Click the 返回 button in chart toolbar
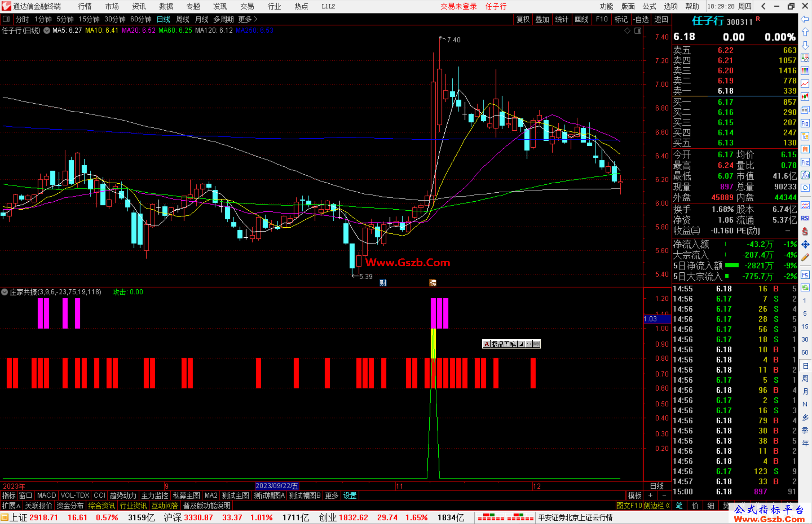Viewport: 812px width, 524px height. point(661,19)
